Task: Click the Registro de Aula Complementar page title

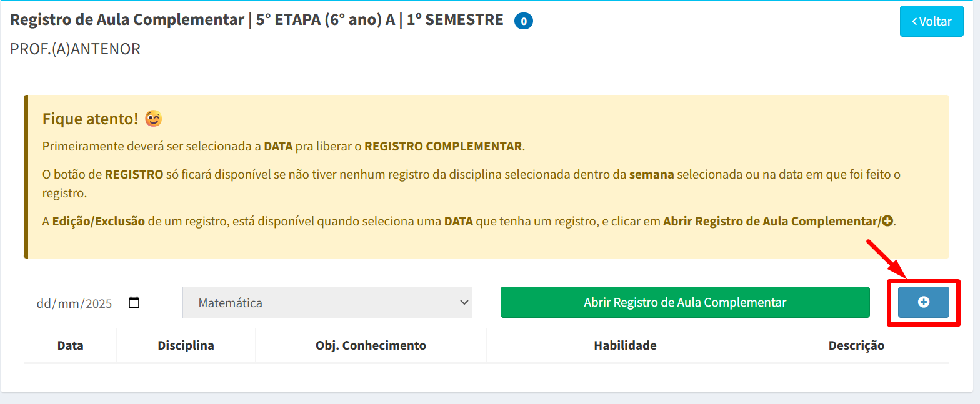Action: click(x=127, y=20)
